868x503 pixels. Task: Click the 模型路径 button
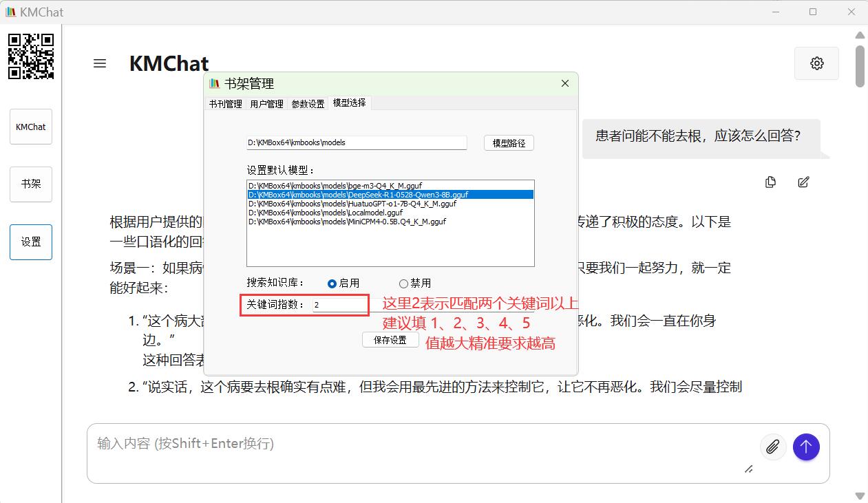coord(509,143)
